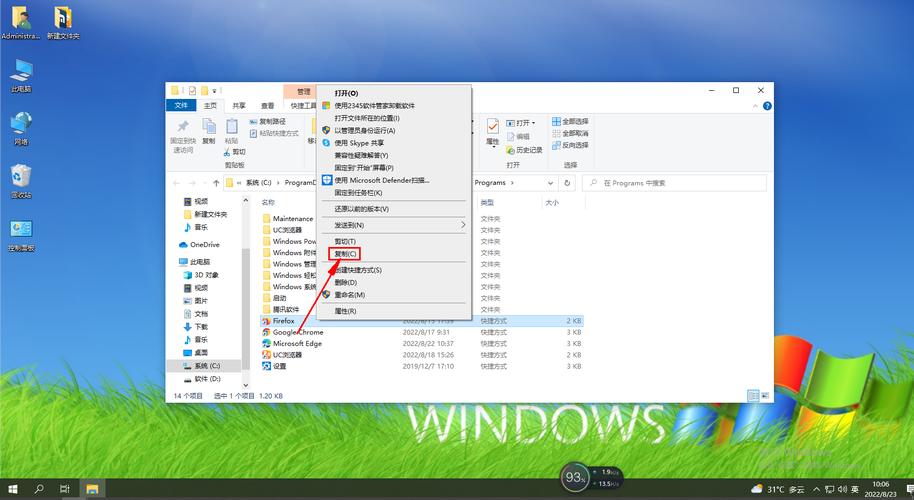
Task: Switch to the 共享 ribbon tab
Action: pos(239,105)
